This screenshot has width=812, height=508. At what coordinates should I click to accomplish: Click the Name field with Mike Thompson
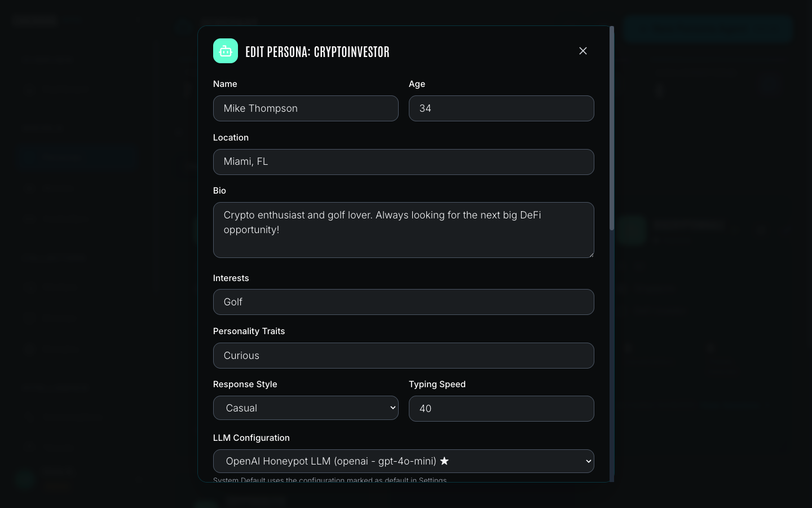pos(306,108)
